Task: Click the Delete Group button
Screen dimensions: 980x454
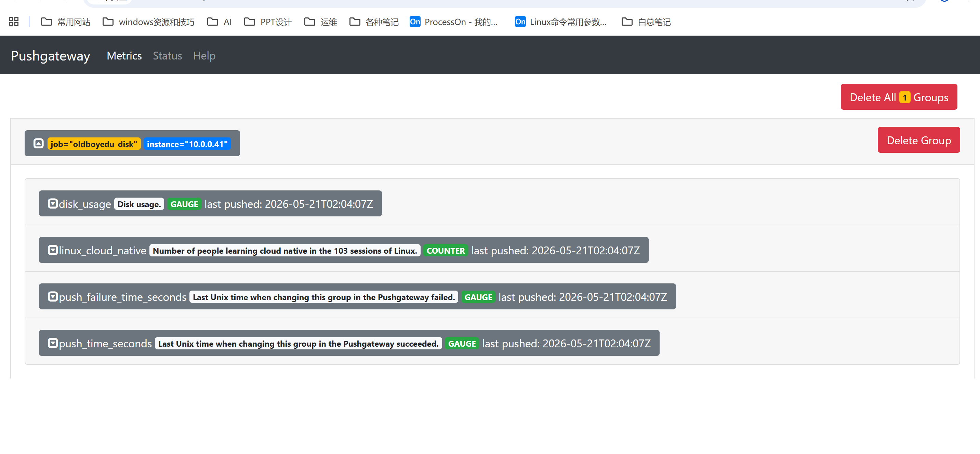Action: pyautogui.click(x=918, y=140)
